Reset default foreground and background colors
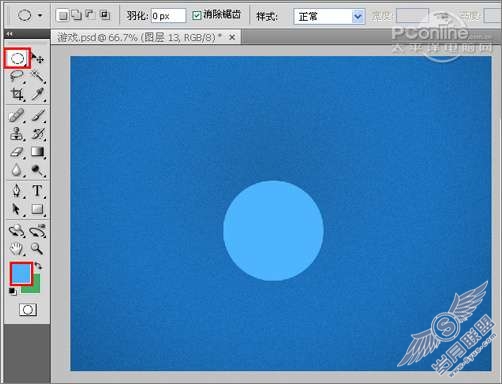502x384 pixels. click(x=13, y=292)
